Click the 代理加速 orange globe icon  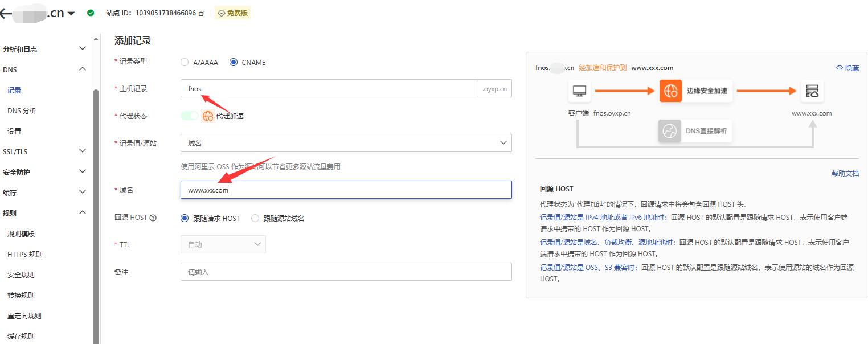click(x=207, y=116)
